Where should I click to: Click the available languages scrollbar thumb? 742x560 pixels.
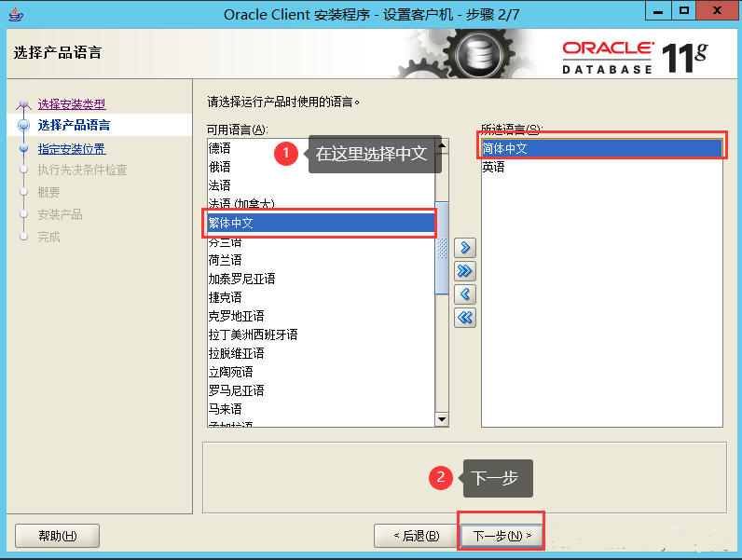(x=442, y=248)
